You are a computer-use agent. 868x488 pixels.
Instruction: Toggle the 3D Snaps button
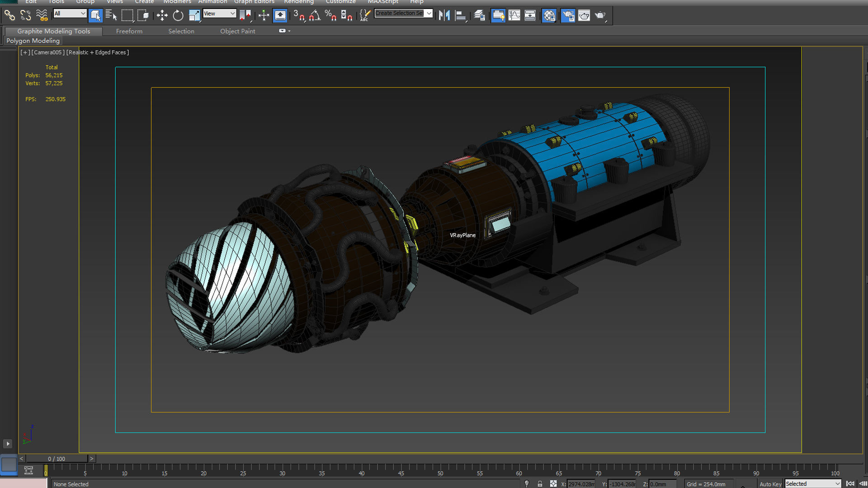point(298,16)
